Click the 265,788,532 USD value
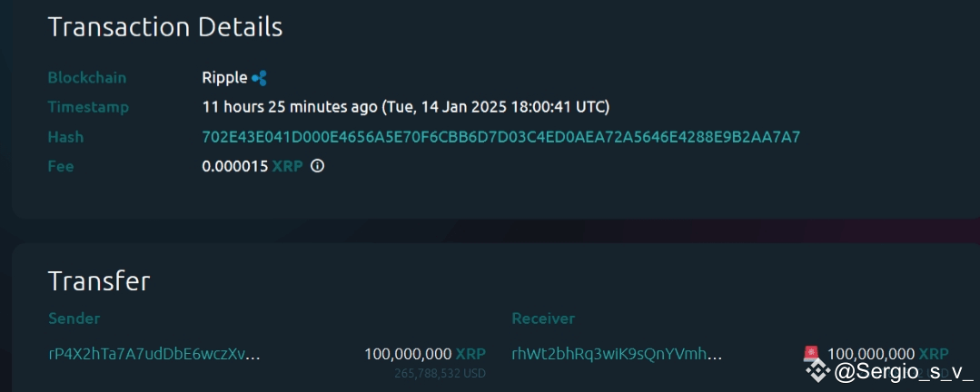This screenshot has height=392, width=980. [x=440, y=372]
